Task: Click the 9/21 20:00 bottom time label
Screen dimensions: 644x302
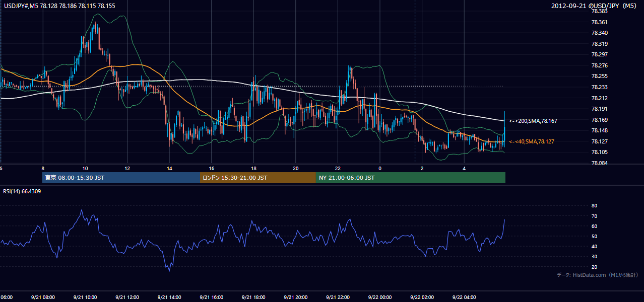Action: [296, 297]
